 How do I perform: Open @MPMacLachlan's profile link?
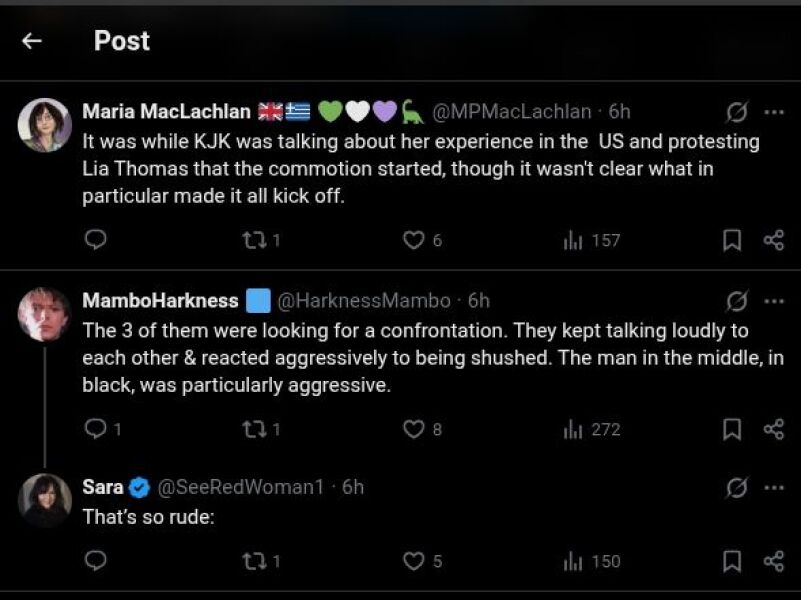[509, 112]
